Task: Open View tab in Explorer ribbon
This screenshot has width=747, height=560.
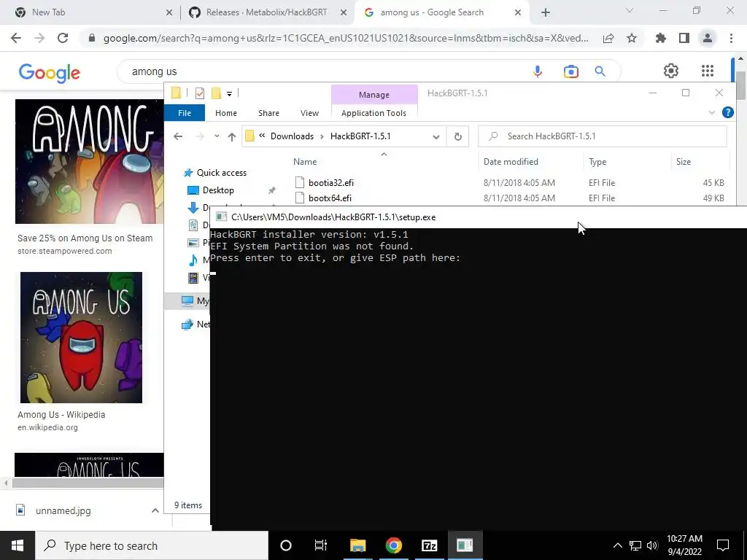Action: (309, 113)
